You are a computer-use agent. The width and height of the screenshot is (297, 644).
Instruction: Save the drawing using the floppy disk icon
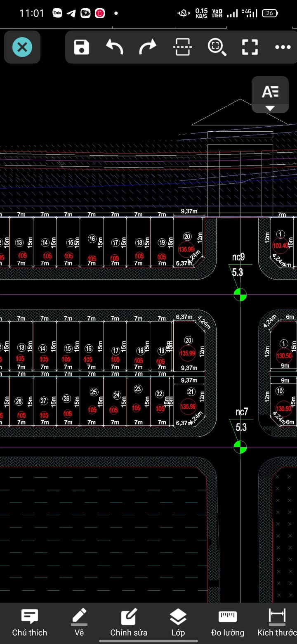point(82,47)
